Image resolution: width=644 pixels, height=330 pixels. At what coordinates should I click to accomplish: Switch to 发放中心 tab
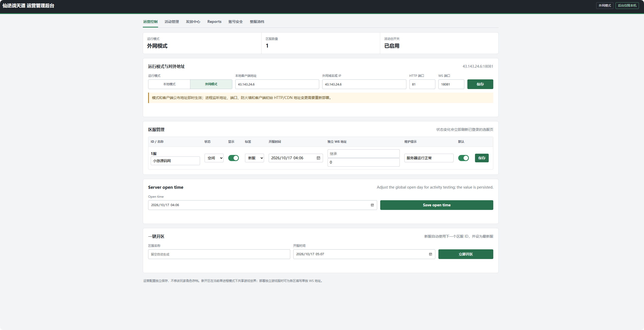click(x=193, y=22)
